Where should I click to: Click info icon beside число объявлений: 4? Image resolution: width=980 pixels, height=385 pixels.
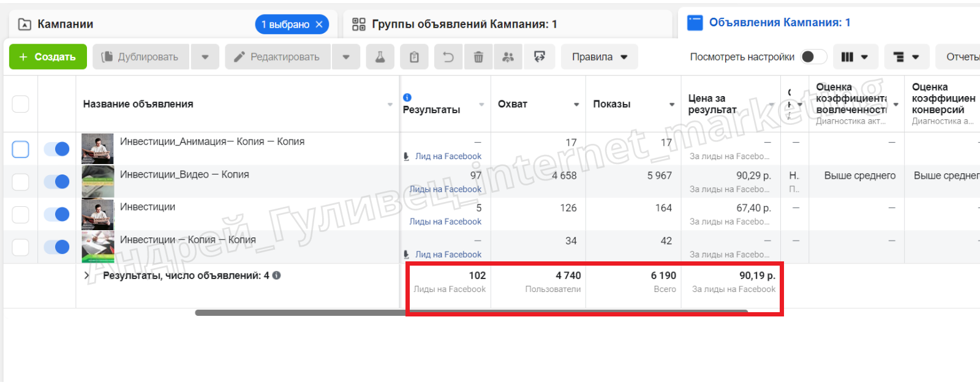click(x=277, y=275)
